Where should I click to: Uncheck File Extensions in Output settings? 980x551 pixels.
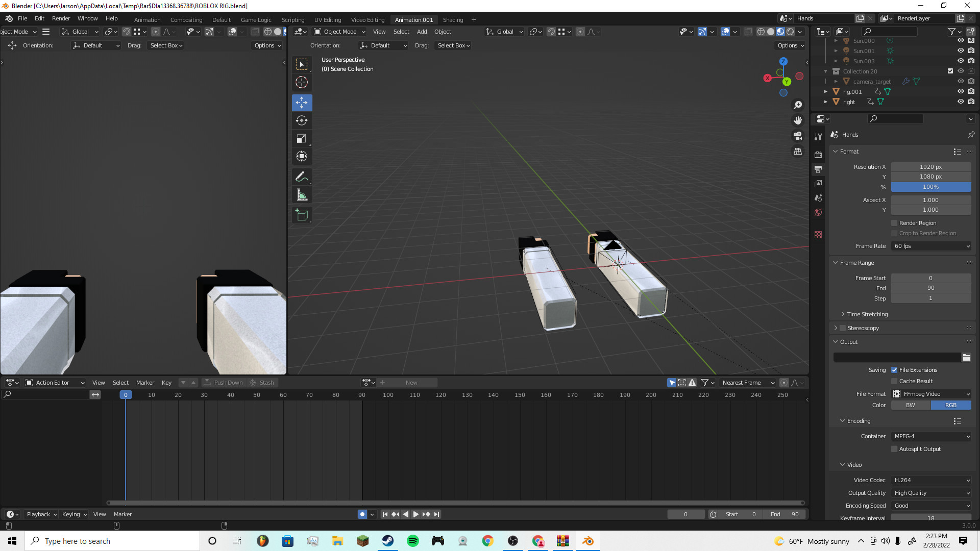894,370
